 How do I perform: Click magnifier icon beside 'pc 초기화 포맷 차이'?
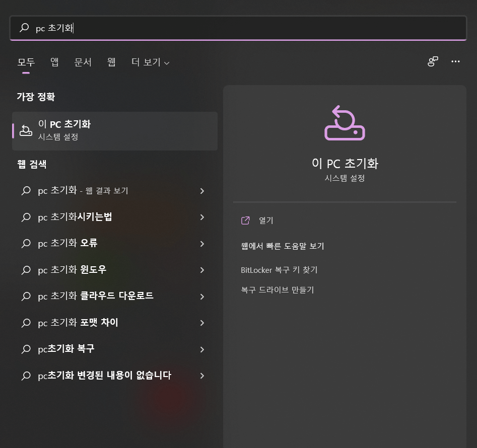point(26,323)
